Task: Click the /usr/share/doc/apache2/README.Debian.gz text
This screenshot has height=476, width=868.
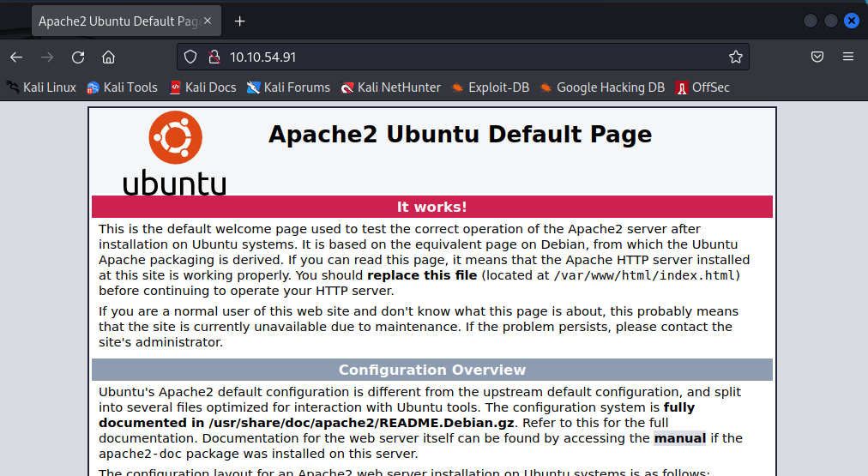Action: click(361, 423)
